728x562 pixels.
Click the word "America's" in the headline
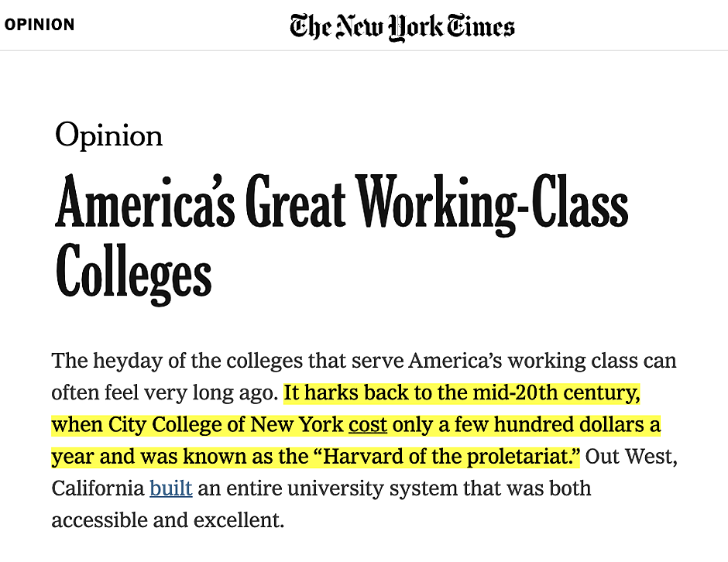tap(146, 201)
